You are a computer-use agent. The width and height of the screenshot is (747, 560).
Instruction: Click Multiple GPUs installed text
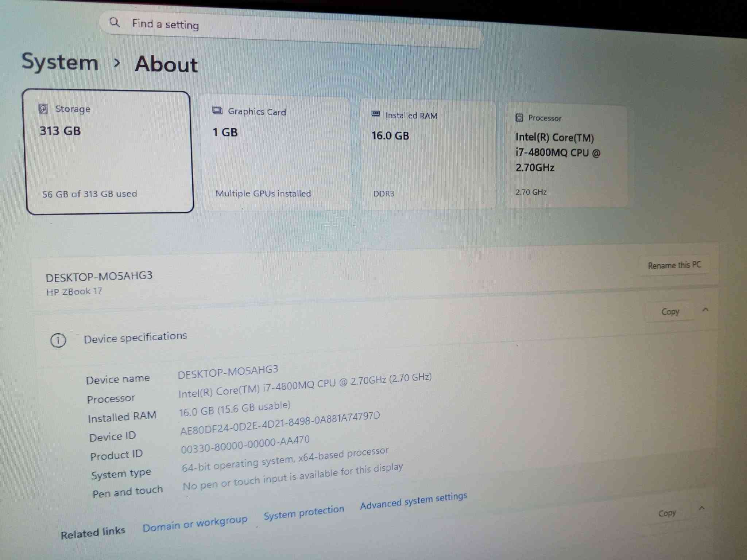(263, 193)
